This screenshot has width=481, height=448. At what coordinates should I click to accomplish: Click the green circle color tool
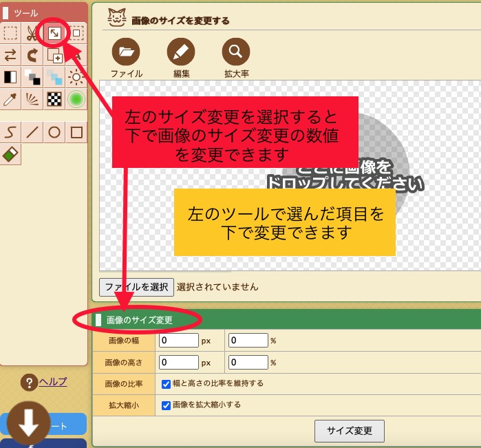pos(76,99)
